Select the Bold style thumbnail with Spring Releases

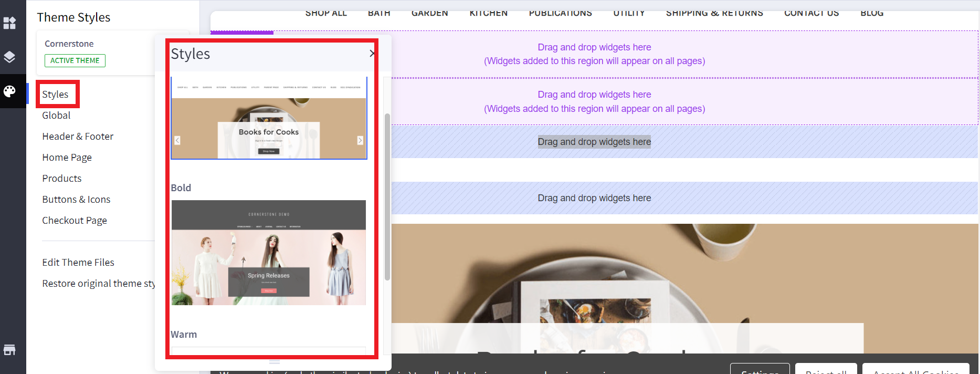tap(269, 253)
